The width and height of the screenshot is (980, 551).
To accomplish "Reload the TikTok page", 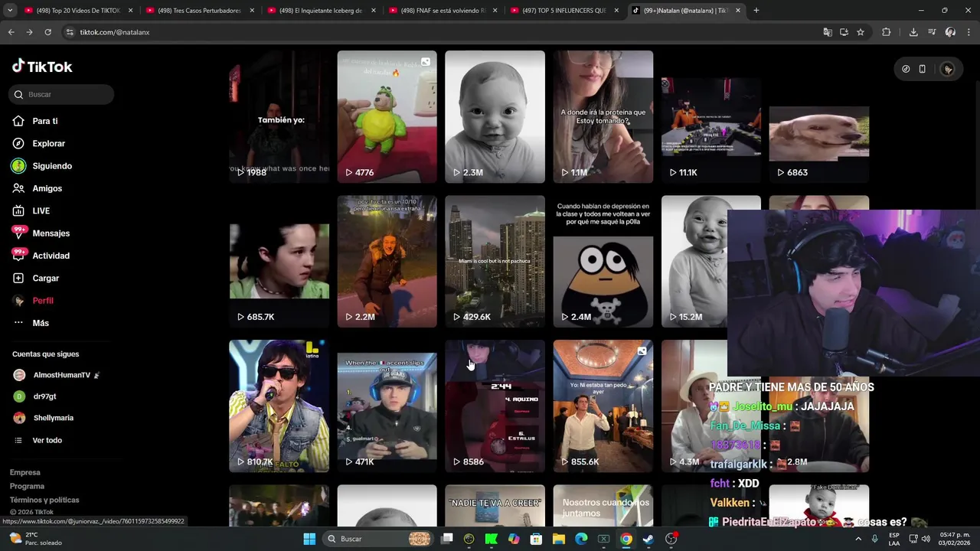I will point(47,32).
